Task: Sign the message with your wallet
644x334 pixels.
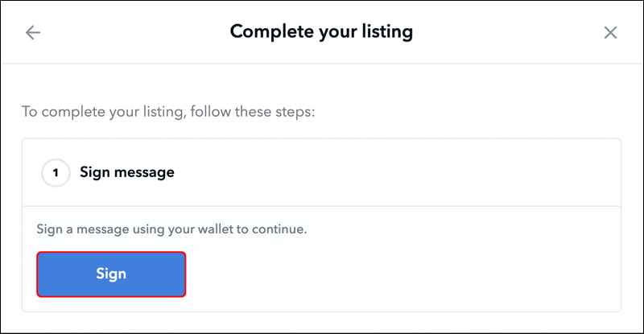Action: [x=111, y=274]
